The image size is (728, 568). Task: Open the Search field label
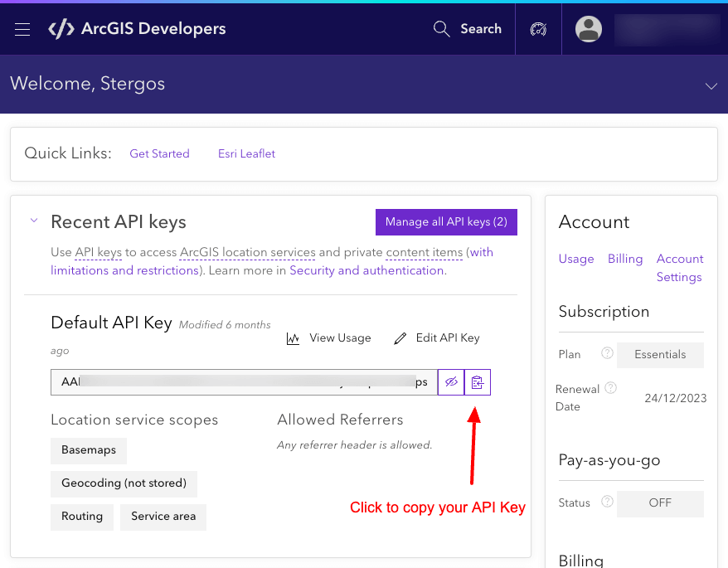click(481, 29)
